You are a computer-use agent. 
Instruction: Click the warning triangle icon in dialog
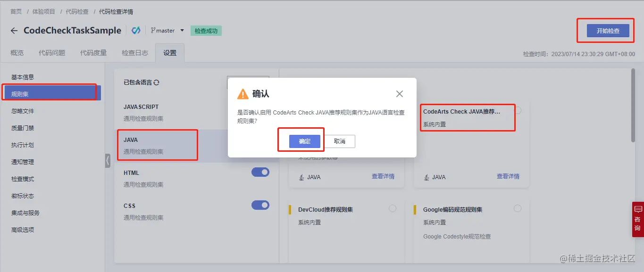pyautogui.click(x=243, y=94)
